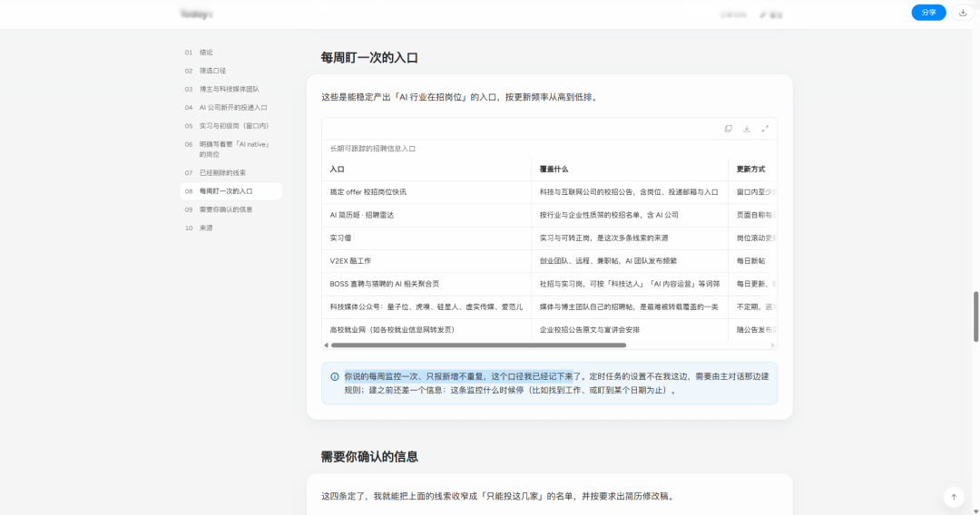Click the blue 分享 button

coord(928,13)
